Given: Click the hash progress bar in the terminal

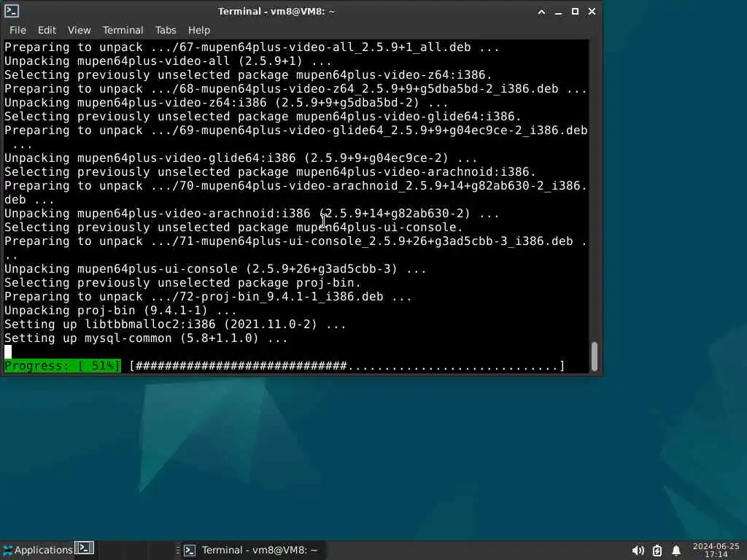Looking at the screenshot, I should (347, 366).
